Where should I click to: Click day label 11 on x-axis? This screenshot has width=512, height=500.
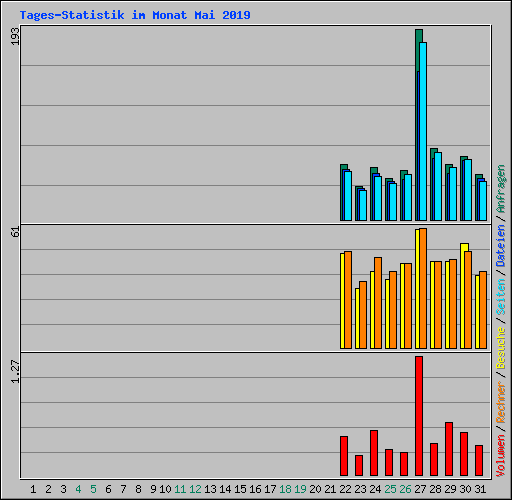(180, 489)
